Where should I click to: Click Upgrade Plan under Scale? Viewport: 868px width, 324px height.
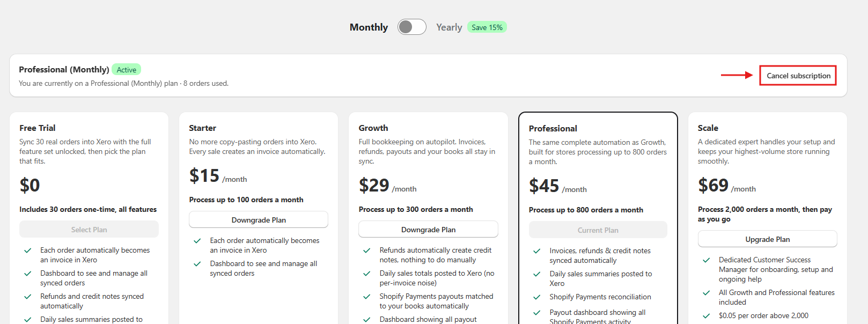point(767,239)
